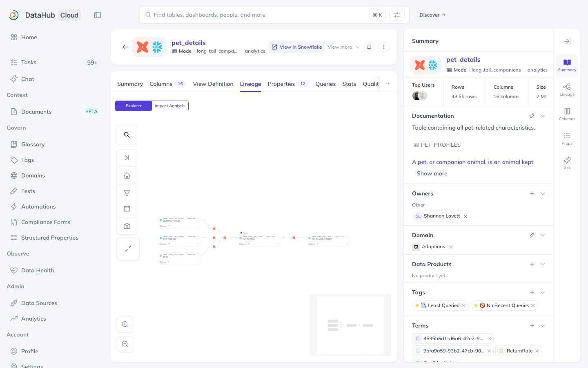Collapse the Owners section
Image resolution: width=588 pixels, height=368 pixels.
pos(543,193)
